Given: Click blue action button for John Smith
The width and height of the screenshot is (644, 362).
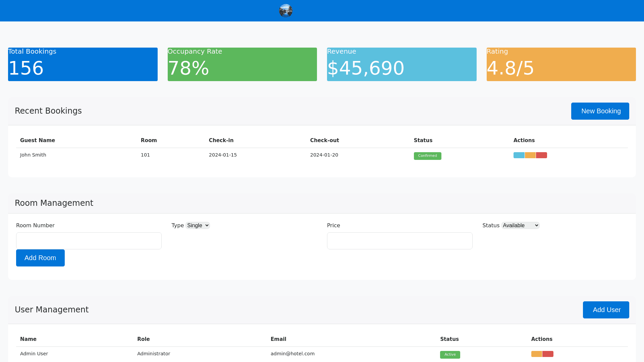Looking at the screenshot, I should pyautogui.click(x=519, y=155).
